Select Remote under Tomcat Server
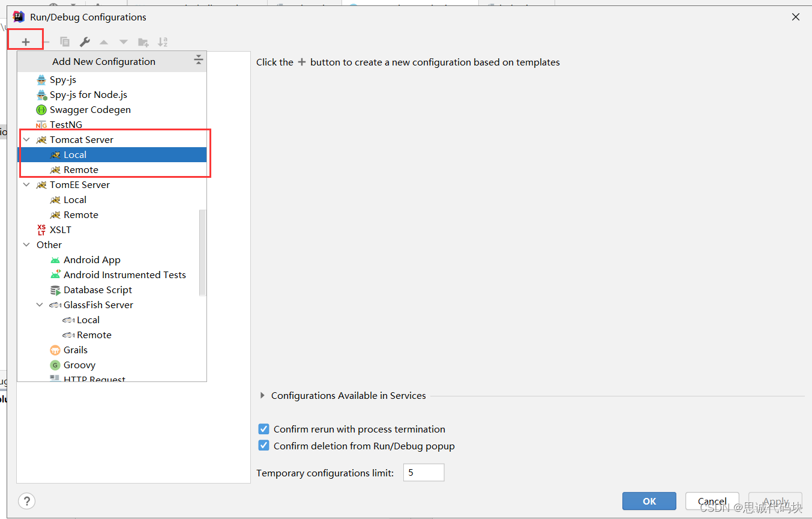The width and height of the screenshot is (812, 519). click(x=112, y=170)
